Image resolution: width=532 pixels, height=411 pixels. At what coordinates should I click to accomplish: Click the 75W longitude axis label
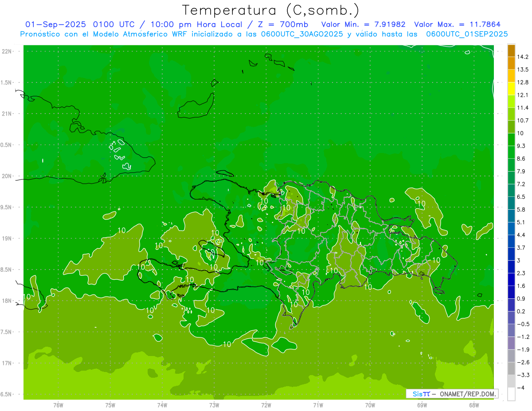(x=110, y=405)
